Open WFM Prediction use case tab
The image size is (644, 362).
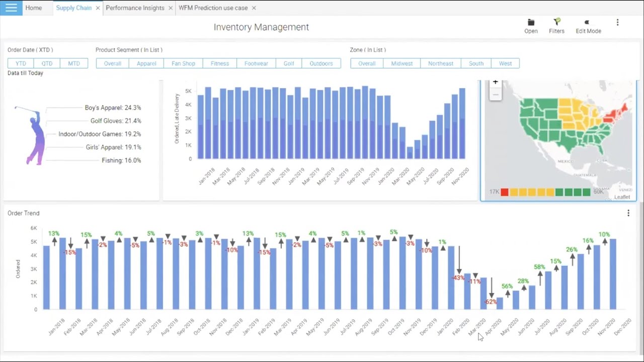coord(213,8)
